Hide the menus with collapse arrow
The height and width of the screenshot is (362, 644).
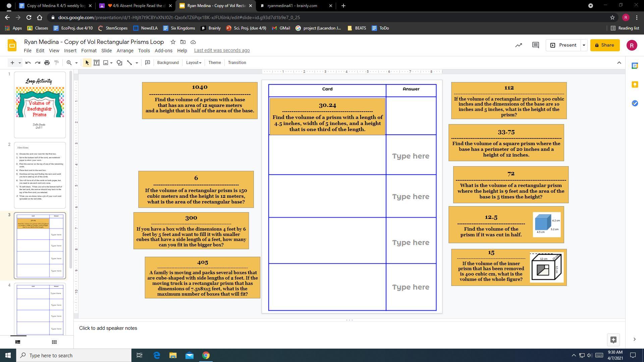[619, 63]
